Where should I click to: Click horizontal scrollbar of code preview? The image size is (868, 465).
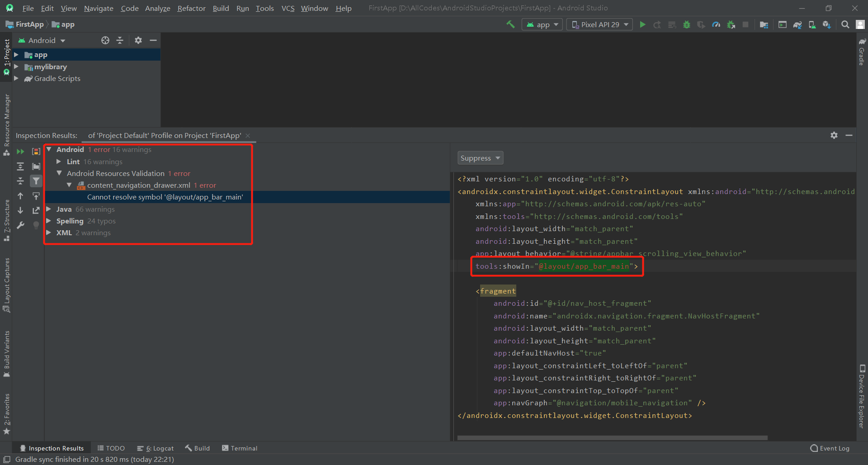click(x=612, y=438)
